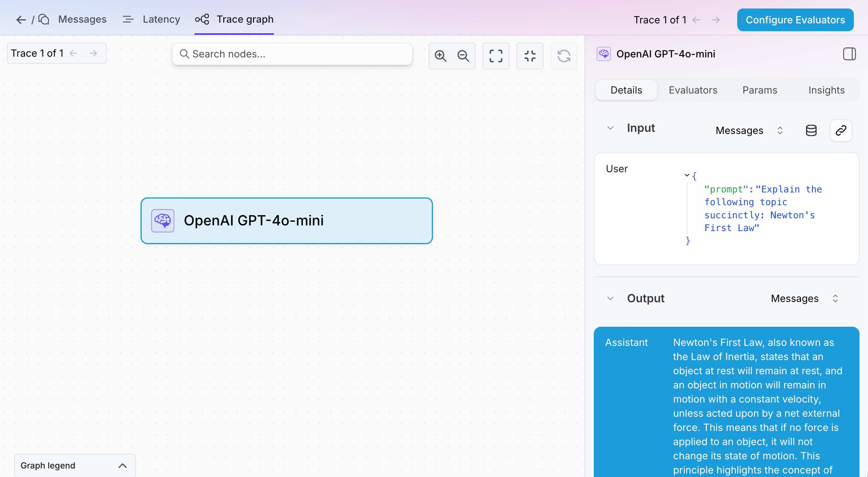This screenshot has height=477, width=868.
Task: Select the OpenAI GPT-4o-mini graph node
Action: [x=287, y=221]
